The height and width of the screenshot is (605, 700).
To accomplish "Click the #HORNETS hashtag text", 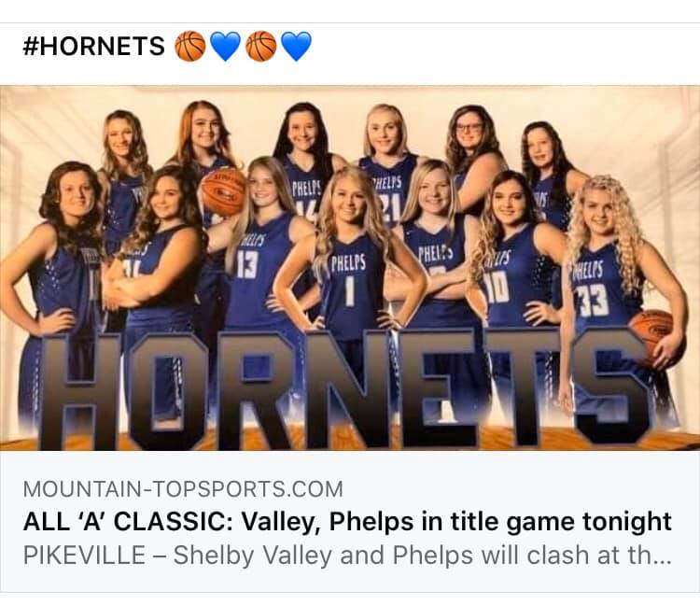I will pyautogui.click(x=93, y=46).
